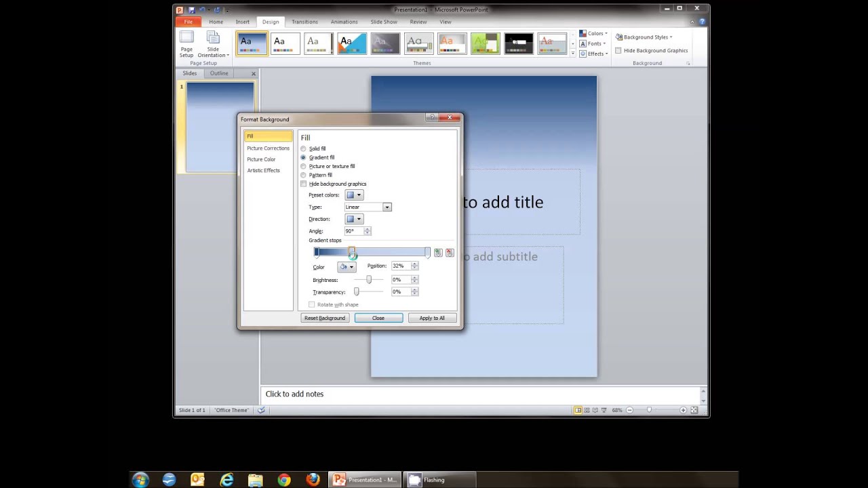The width and height of the screenshot is (868, 488).
Task: Click the Brightness slider handle
Action: coord(369,279)
